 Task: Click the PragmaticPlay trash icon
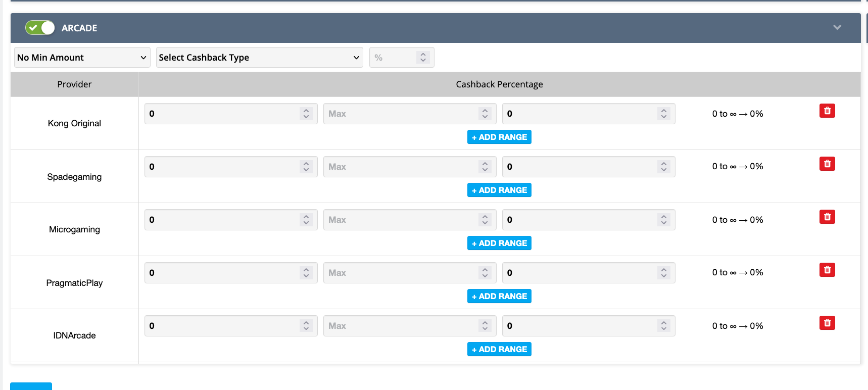point(827,270)
